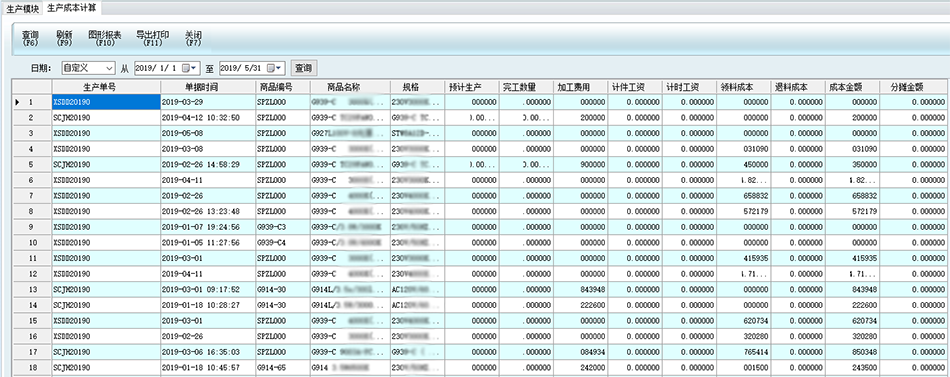Click 导出打印 (F11) in the toolbar

pyautogui.click(x=153, y=39)
